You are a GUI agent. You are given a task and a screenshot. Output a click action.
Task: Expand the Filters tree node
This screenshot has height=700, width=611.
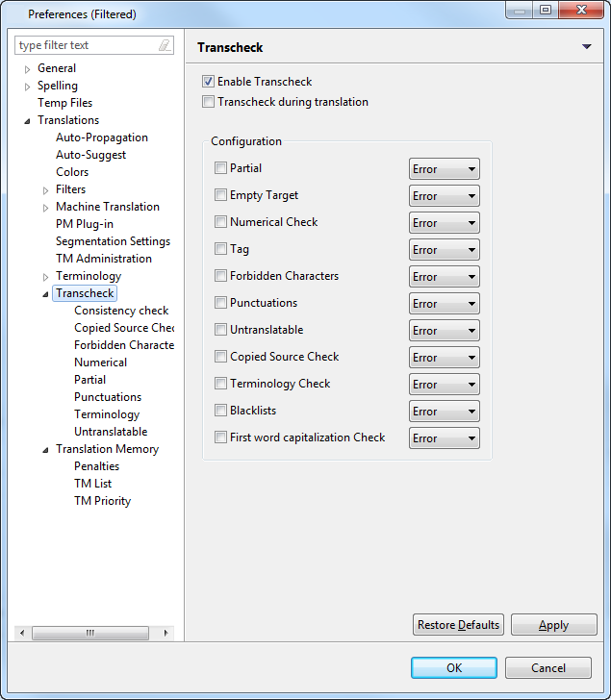pos(45,190)
